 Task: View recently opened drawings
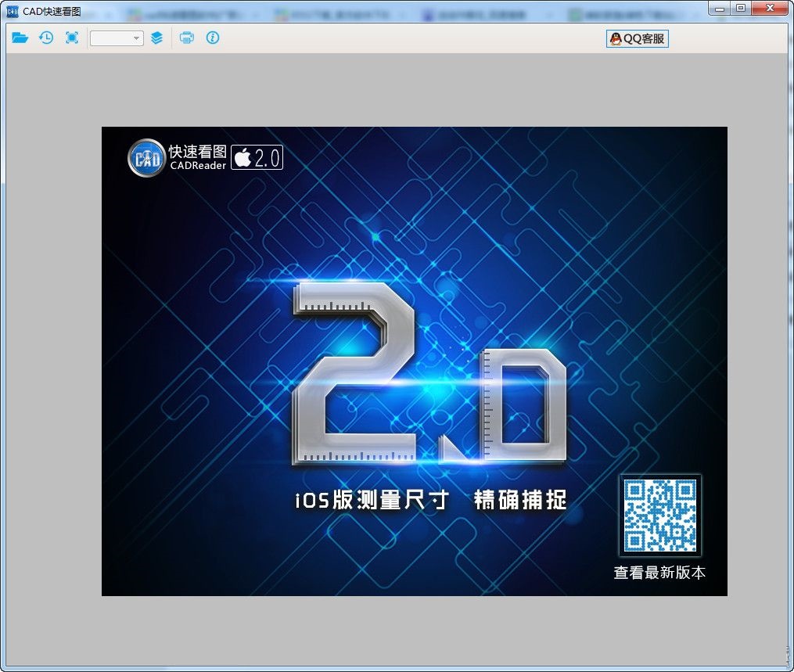click(x=46, y=38)
